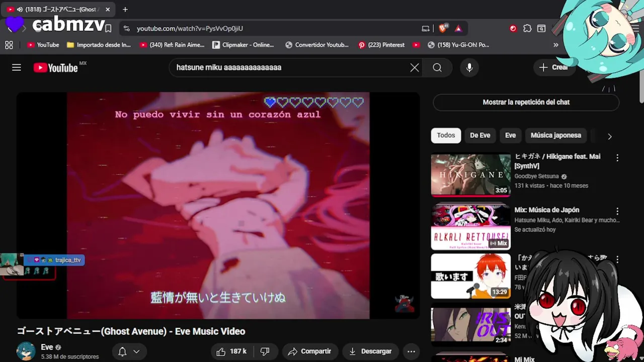Run search with magnifier button
The width and height of the screenshot is (644, 362).
click(x=437, y=67)
